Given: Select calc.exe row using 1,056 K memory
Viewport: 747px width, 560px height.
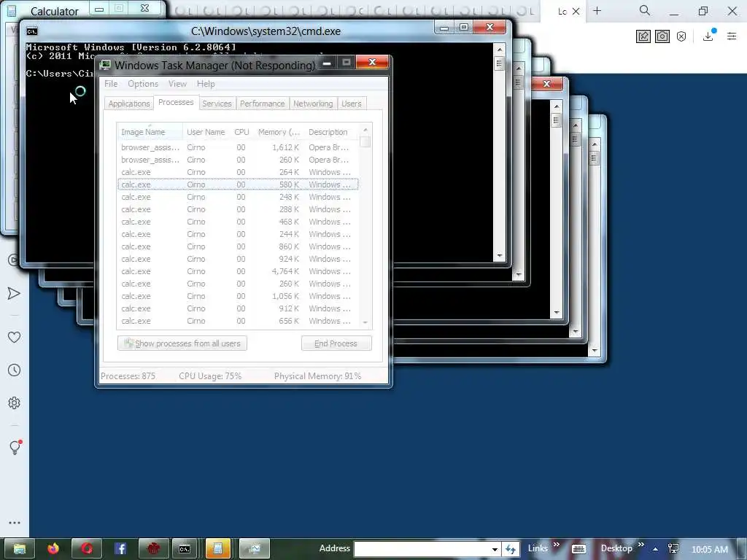Looking at the screenshot, I should click(238, 296).
